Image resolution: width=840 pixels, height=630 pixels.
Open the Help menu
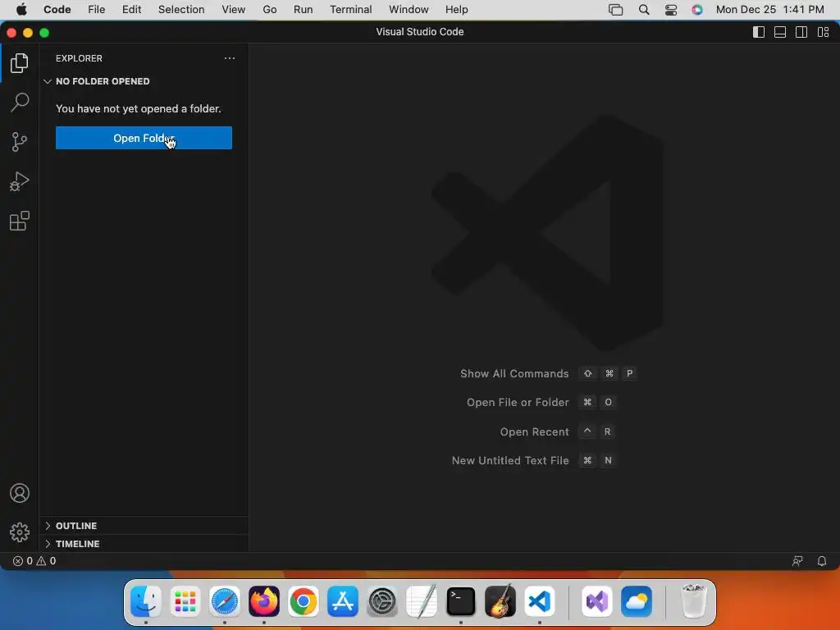tap(456, 10)
